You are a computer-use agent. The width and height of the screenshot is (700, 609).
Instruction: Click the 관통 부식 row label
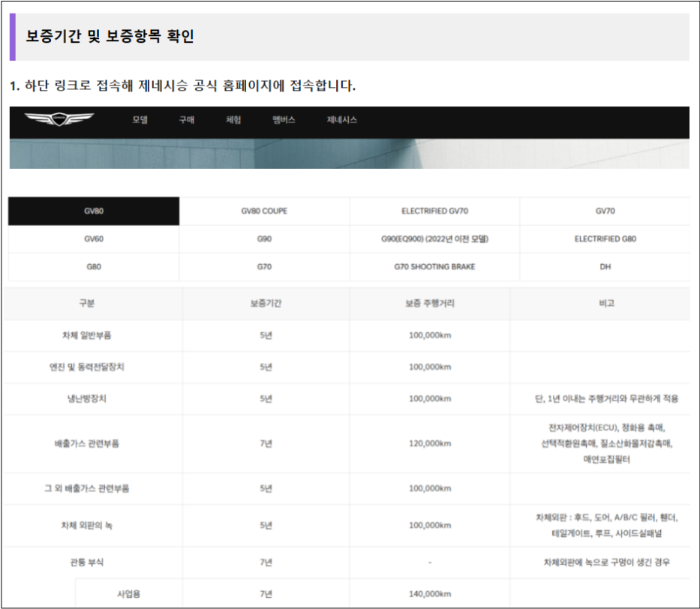coord(86,562)
